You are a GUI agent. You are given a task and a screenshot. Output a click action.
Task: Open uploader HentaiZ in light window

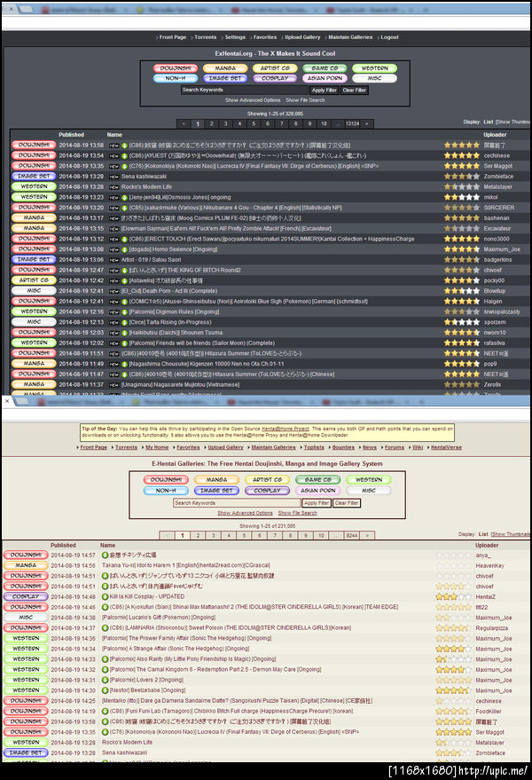coord(485,597)
